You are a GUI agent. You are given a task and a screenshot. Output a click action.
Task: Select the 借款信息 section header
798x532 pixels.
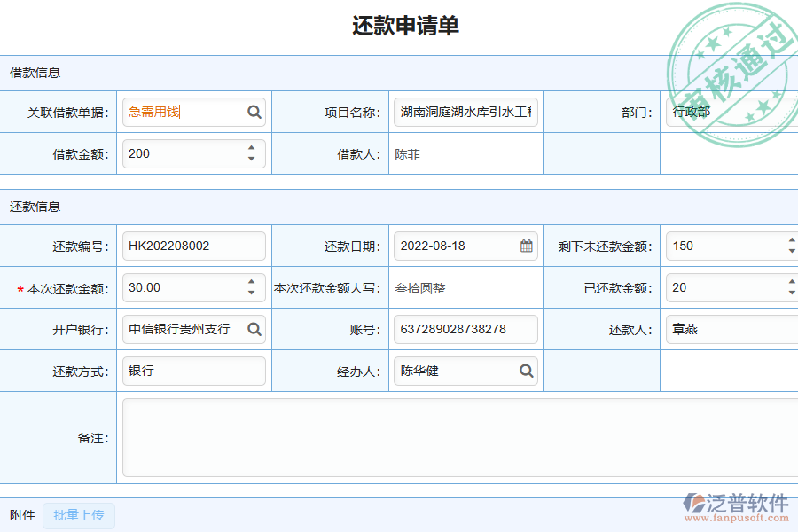tap(34, 73)
